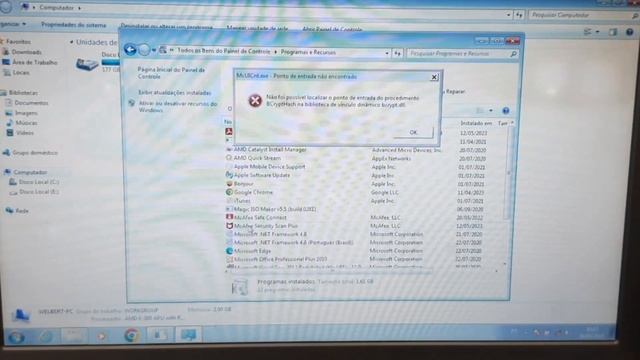Screen dimensions: 640x360
Task: Click 'Mapear unidade de rede' toolbar item
Action: click(x=257, y=28)
